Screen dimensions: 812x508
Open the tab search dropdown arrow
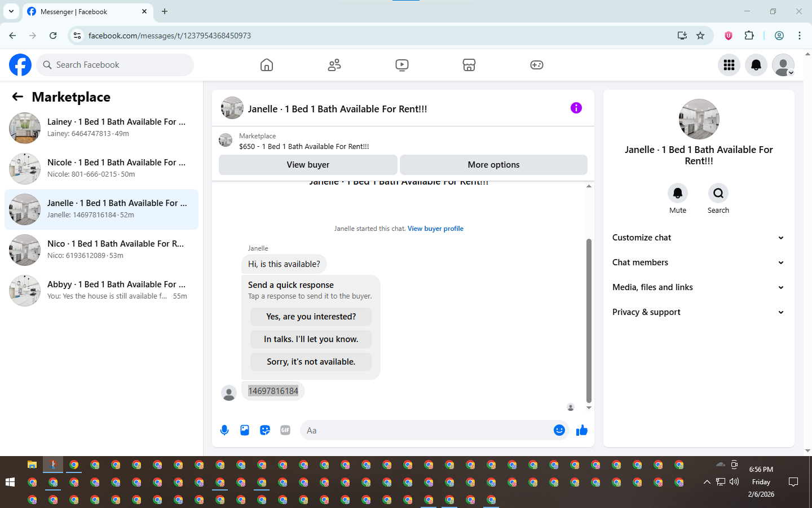[11, 11]
